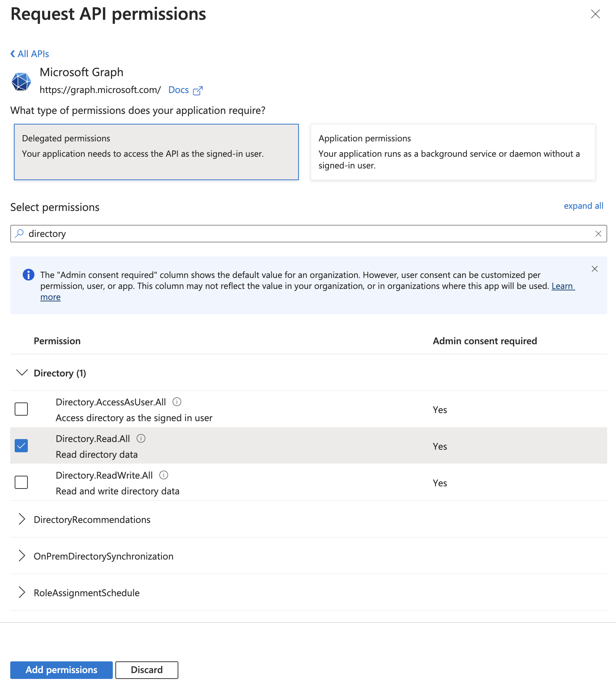Check the Directory.AccessAsUser.All checkbox
This screenshot has height=687, width=616.
21,409
